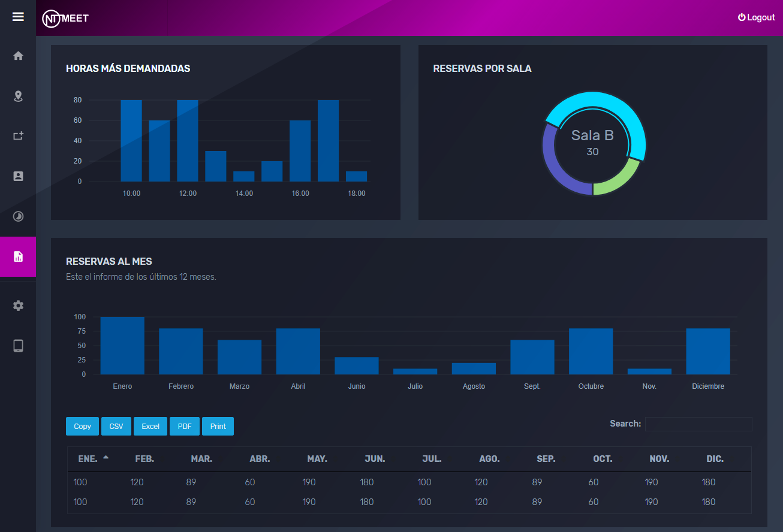Open settings via the gear icon
The width and height of the screenshot is (783, 532).
(18, 306)
